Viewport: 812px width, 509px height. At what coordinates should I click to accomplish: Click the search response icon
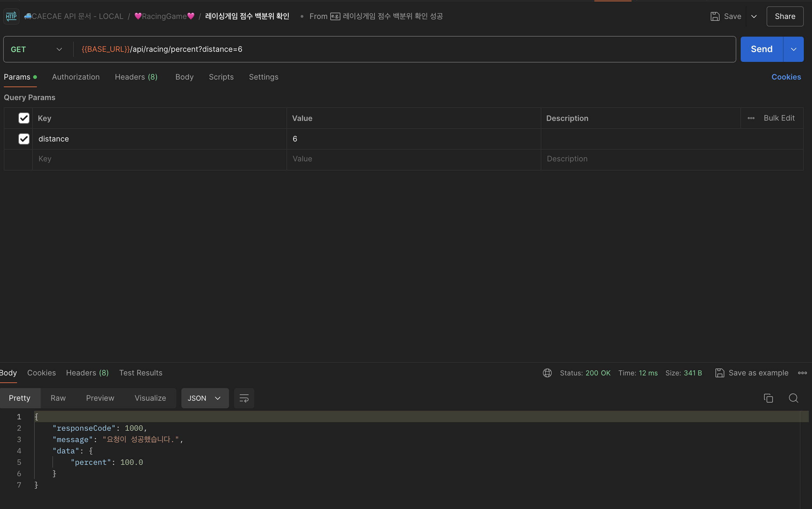[x=793, y=398]
